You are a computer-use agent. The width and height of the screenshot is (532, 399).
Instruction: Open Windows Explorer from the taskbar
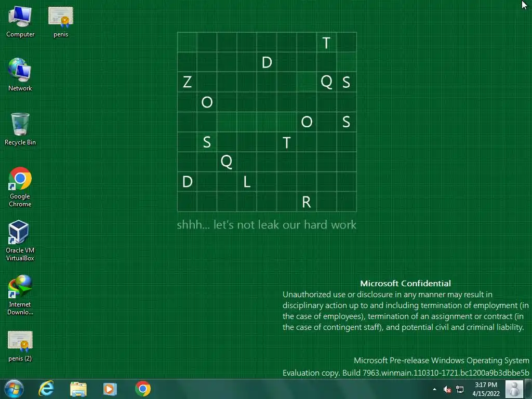point(78,389)
